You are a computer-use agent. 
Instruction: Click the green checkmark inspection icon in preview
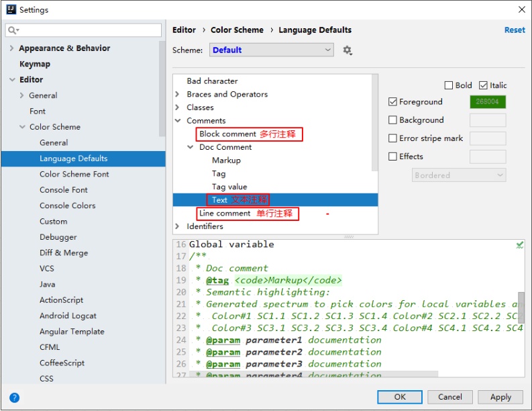(x=519, y=246)
